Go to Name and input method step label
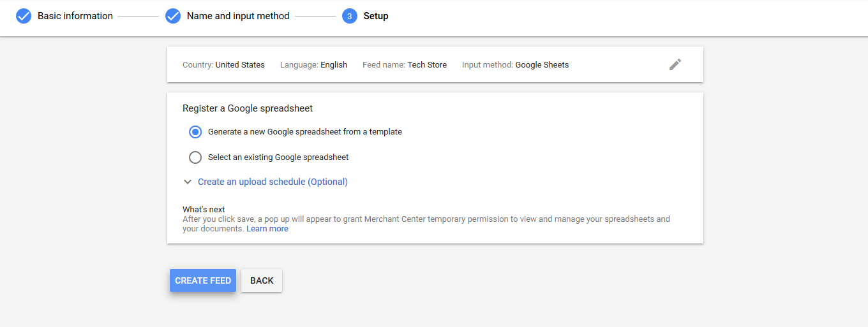868x327 pixels. tap(238, 16)
